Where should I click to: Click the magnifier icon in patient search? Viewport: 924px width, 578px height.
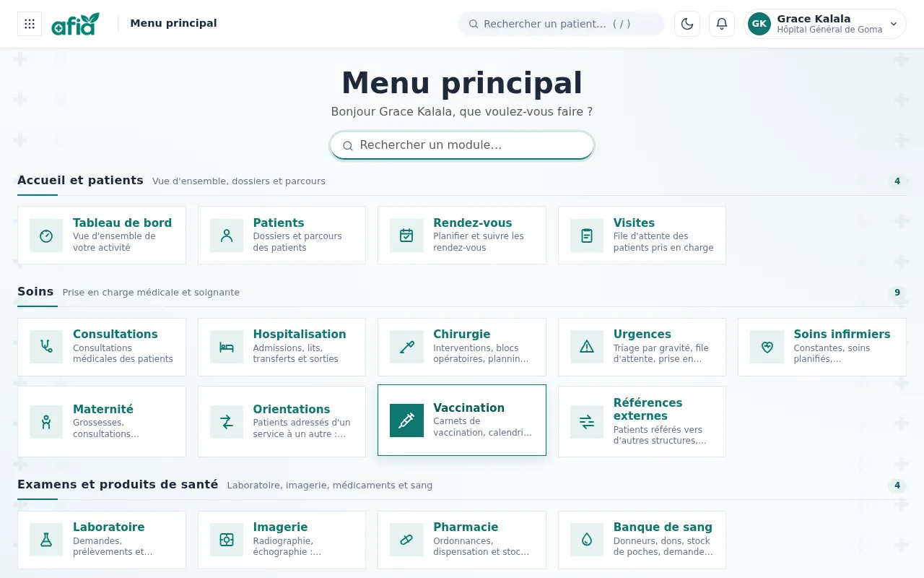pyautogui.click(x=474, y=24)
